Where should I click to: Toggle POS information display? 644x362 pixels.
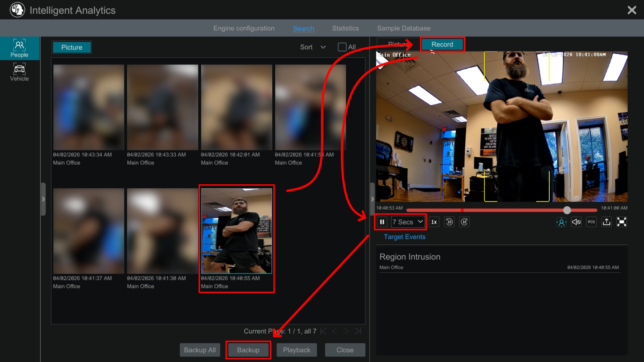[x=591, y=222]
